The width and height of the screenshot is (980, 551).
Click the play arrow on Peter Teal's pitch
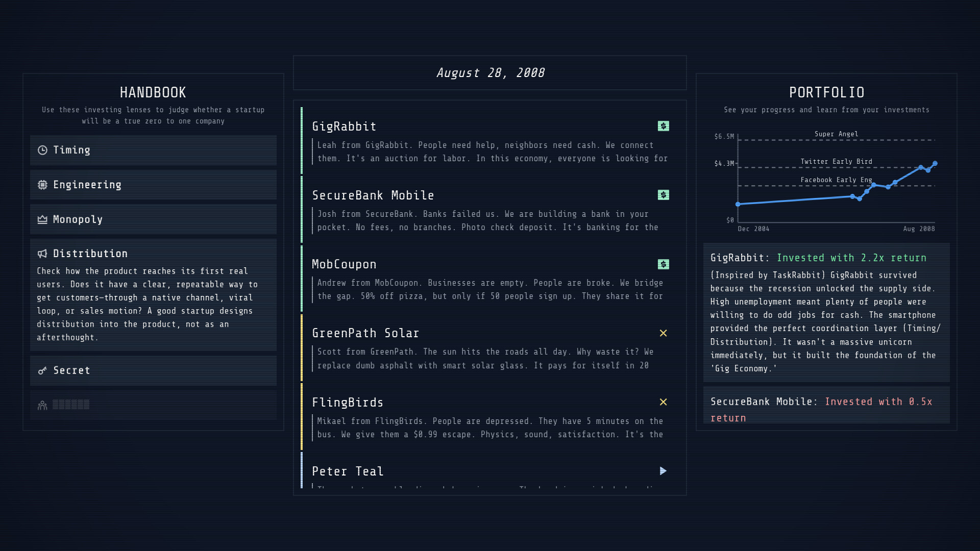pos(663,471)
